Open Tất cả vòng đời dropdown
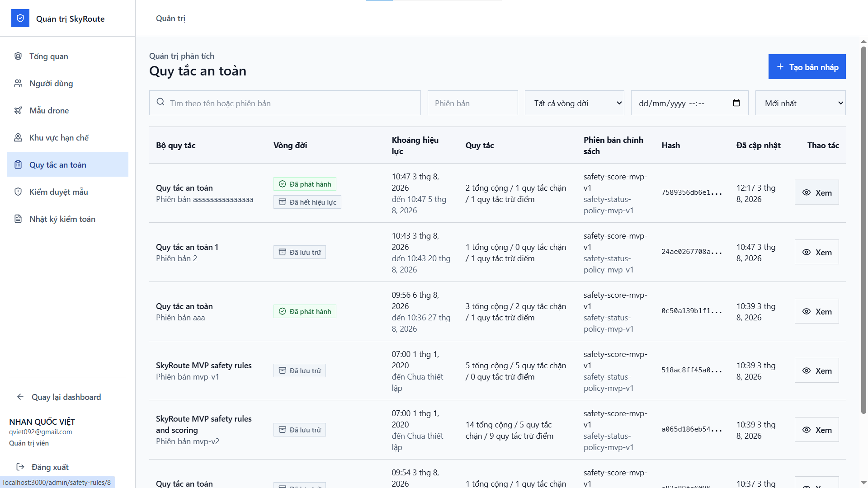This screenshot has height=488, width=868. point(574,103)
